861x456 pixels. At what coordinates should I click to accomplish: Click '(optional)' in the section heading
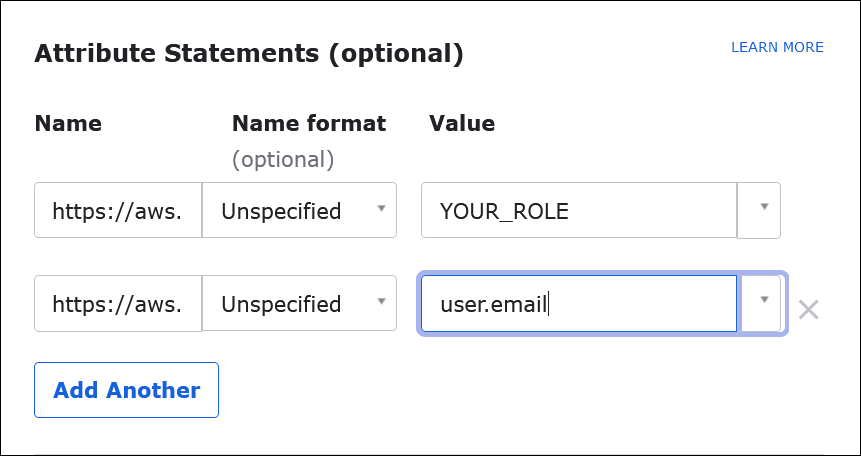[x=397, y=54]
